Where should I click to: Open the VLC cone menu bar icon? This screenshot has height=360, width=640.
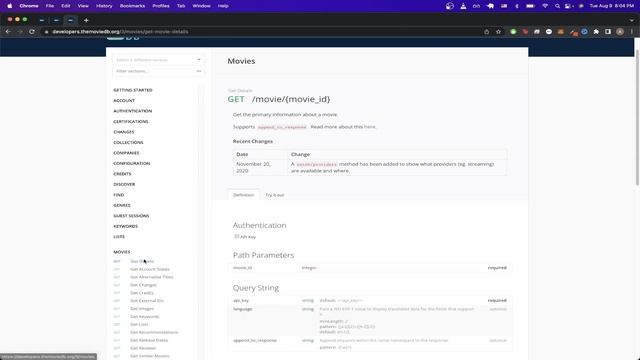click(x=463, y=6)
